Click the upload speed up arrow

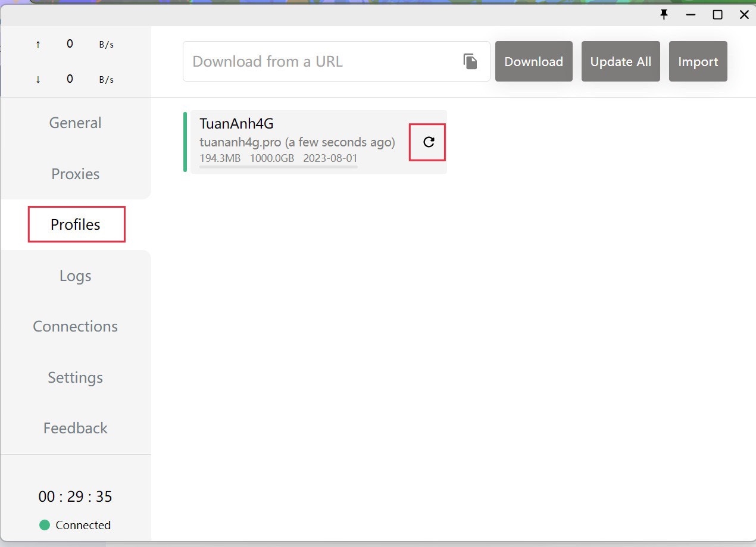coord(38,44)
